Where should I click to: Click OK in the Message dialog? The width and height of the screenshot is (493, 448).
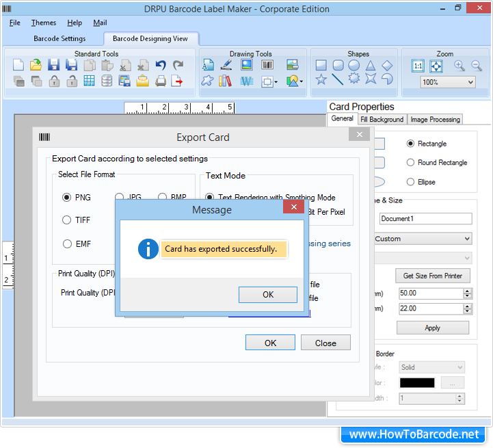click(268, 295)
